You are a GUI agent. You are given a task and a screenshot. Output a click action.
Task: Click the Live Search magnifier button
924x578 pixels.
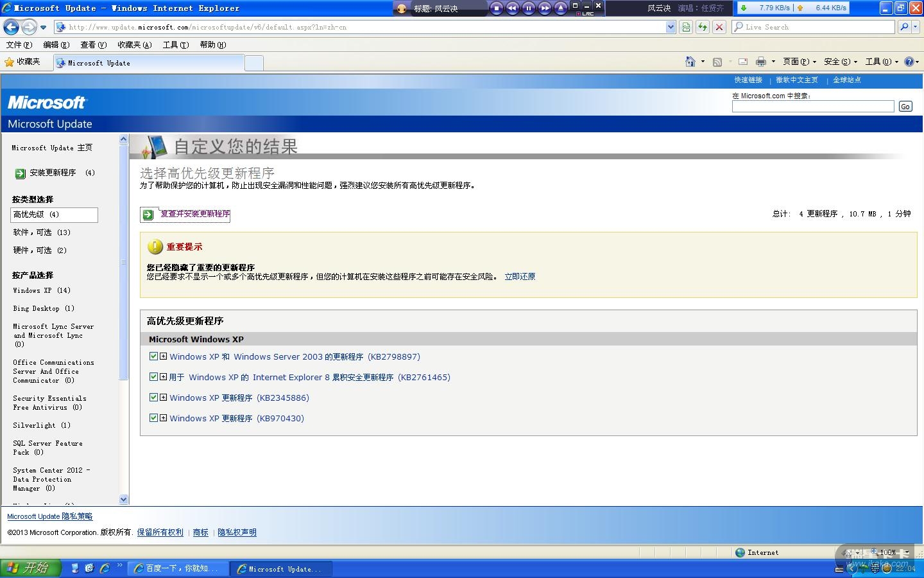pyautogui.click(x=904, y=27)
